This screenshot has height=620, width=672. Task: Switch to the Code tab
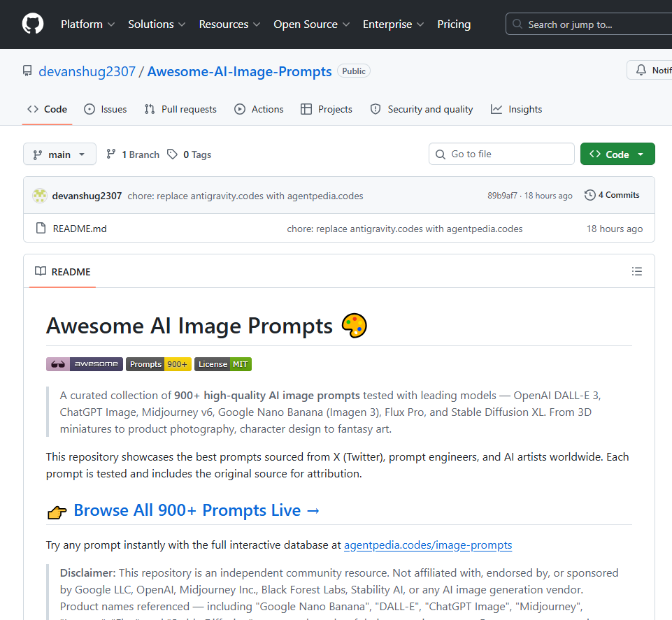tap(47, 109)
